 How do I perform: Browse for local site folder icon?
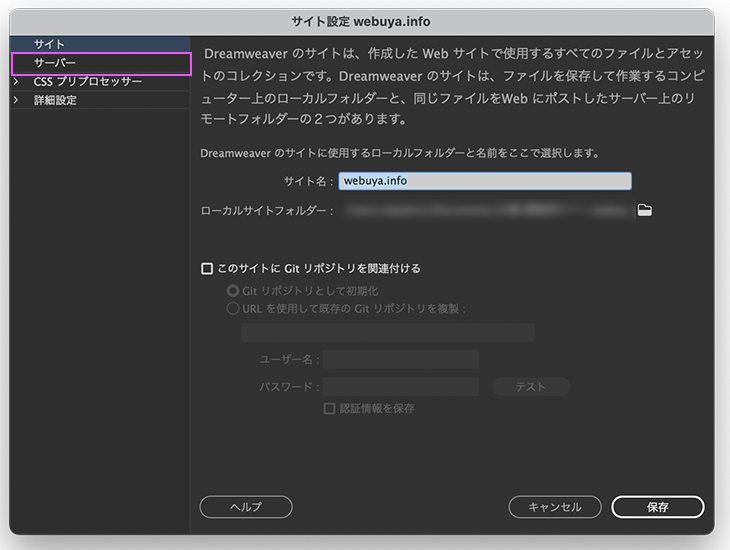point(644,210)
